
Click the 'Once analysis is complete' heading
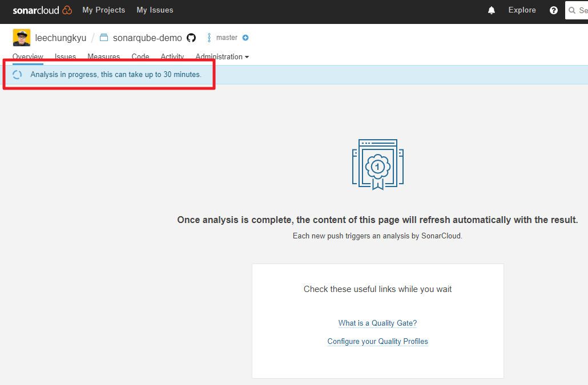coord(377,220)
